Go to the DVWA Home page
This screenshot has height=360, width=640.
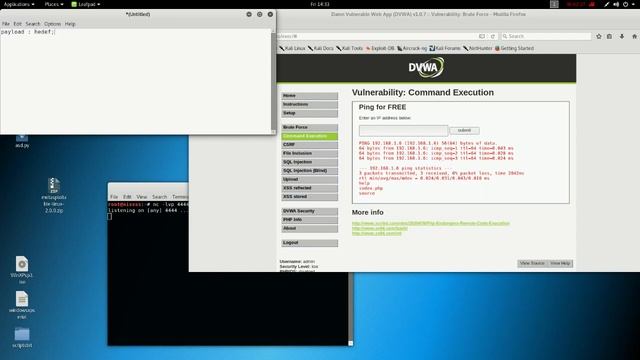[309, 96]
